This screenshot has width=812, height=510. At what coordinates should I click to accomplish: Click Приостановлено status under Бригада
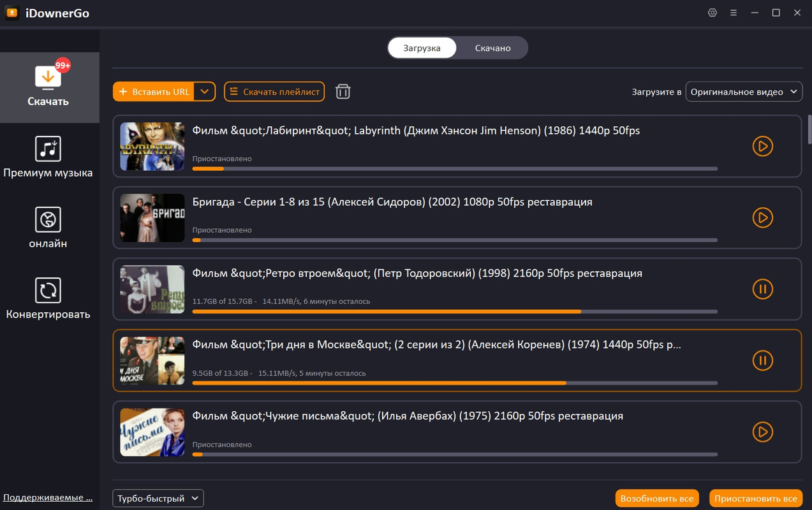222,230
